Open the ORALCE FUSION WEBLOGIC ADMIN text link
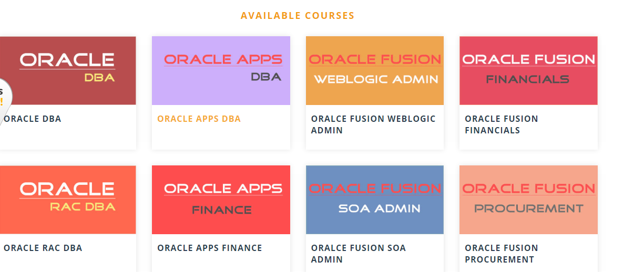Screen dimensions: 644x272 373,124
